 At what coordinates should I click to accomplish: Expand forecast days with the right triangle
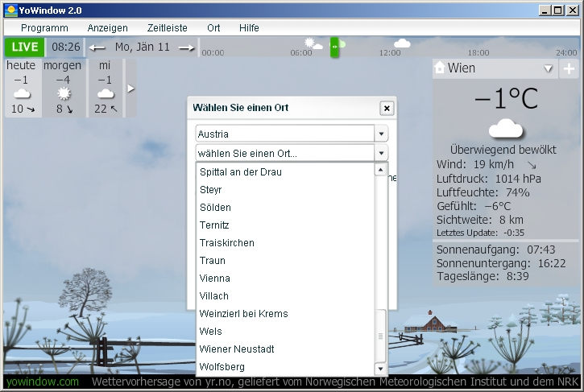click(131, 88)
